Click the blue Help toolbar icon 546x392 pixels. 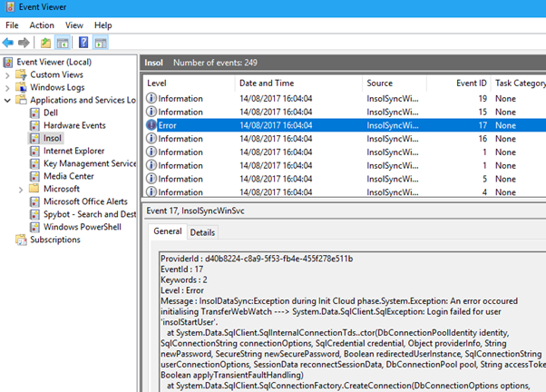coord(83,43)
